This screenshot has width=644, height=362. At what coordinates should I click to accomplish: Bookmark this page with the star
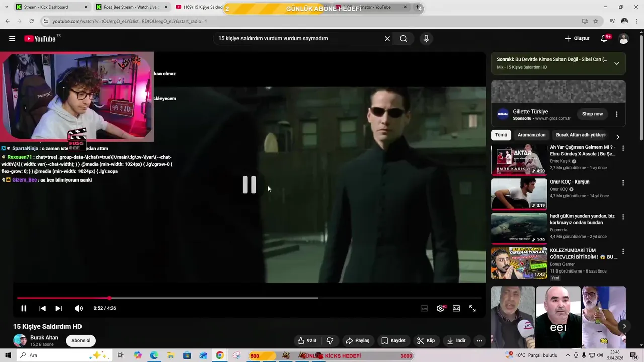[596, 21]
